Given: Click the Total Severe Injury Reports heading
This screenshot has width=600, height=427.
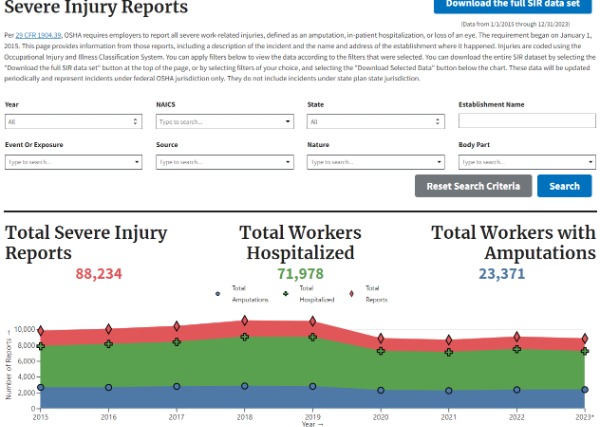Looking at the screenshot, I should tap(86, 243).
